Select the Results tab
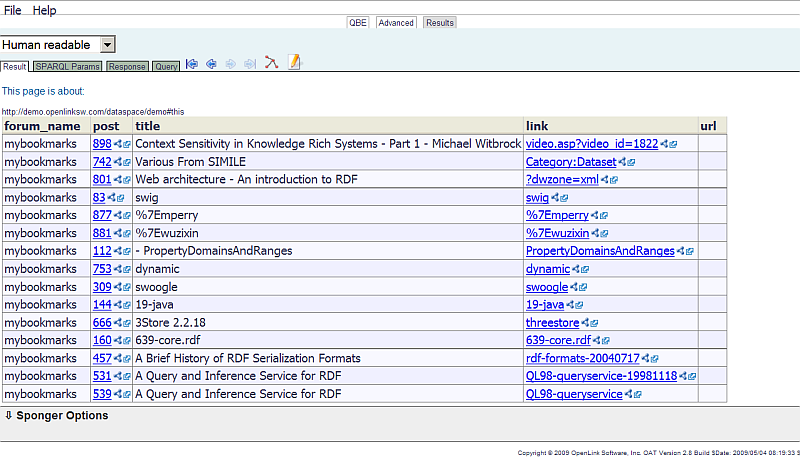Screen dimensions: 800x460 pos(440,23)
